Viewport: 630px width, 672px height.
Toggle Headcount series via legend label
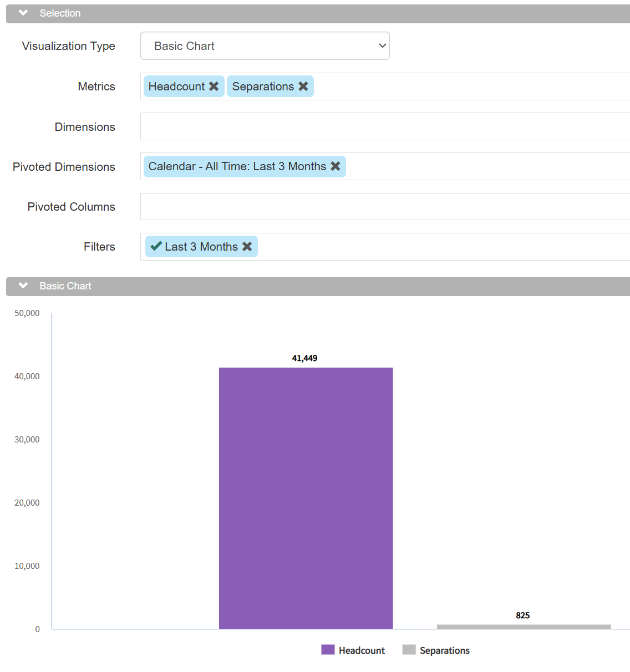point(362,650)
